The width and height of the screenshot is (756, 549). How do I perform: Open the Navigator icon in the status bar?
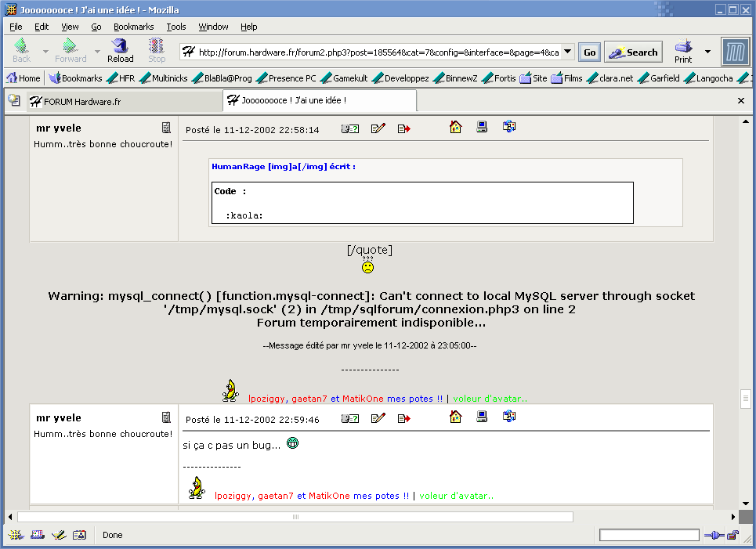pyautogui.click(x=16, y=535)
